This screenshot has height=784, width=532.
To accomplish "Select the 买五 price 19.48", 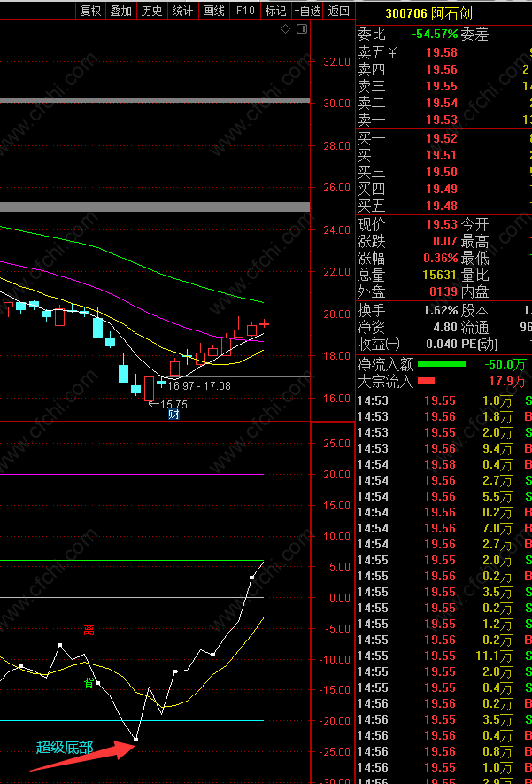I will 442,206.
